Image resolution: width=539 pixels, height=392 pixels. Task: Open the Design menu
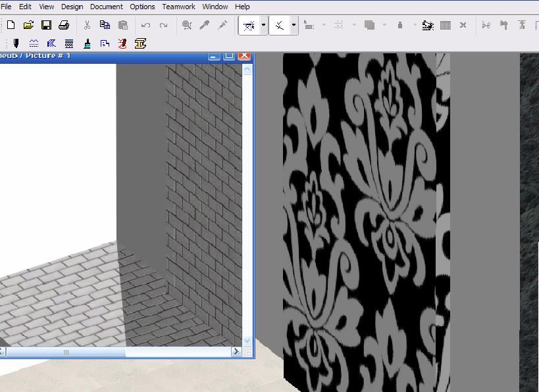[x=72, y=7]
